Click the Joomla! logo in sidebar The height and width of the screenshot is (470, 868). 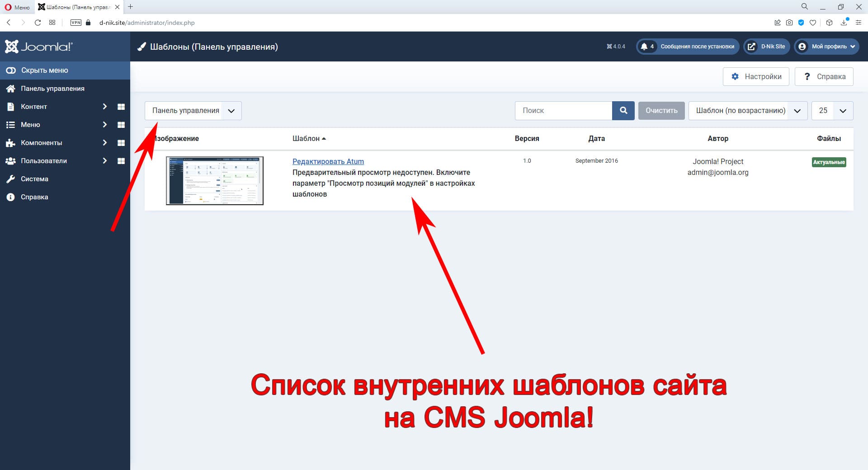click(x=39, y=47)
